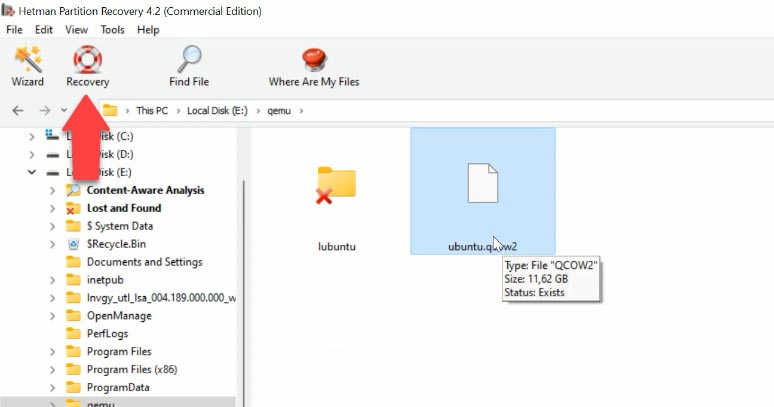Expand the Content-Aware Analysis node
This screenshot has height=407, width=774.
click(x=52, y=190)
